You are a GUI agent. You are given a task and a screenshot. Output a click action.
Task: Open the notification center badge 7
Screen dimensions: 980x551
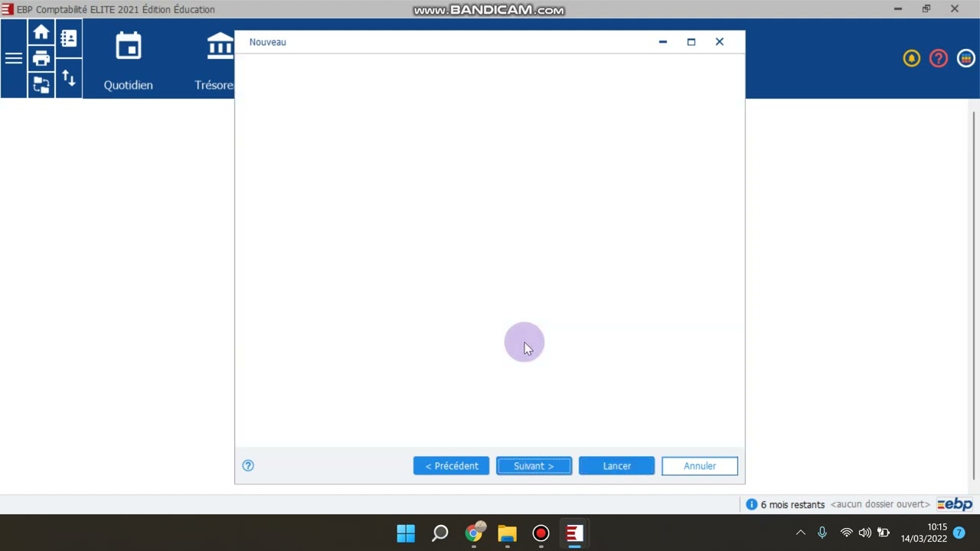click(959, 533)
